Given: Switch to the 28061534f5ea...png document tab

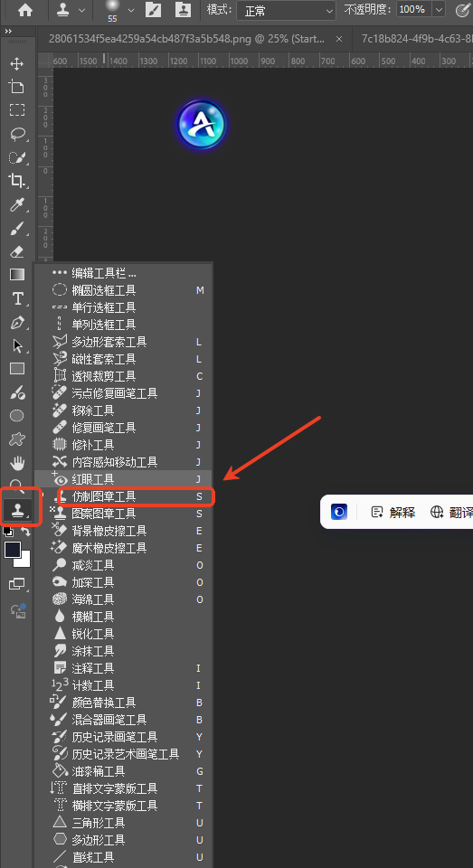Looking at the screenshot, I should [x=188, y=39].
